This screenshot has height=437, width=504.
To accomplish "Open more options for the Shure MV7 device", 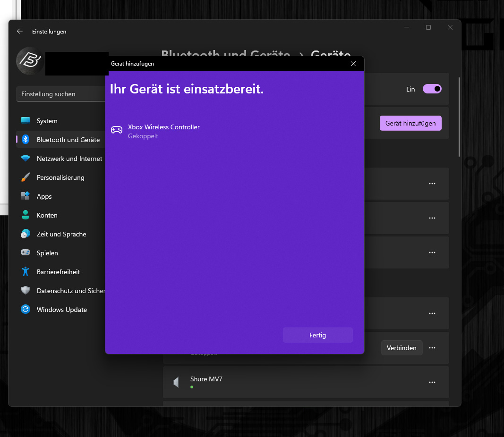I will (432, 382).
